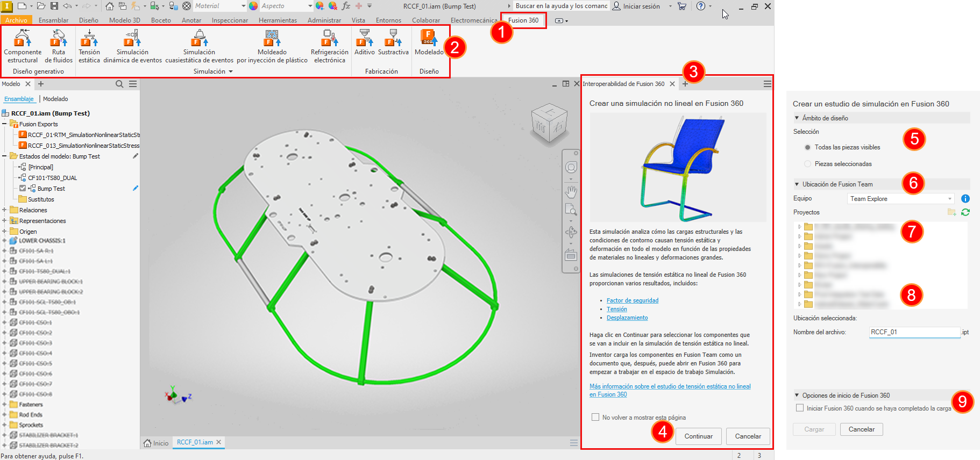Click the Cargar button
Viewport: 980px width, 460px height.
click(814, 429)
